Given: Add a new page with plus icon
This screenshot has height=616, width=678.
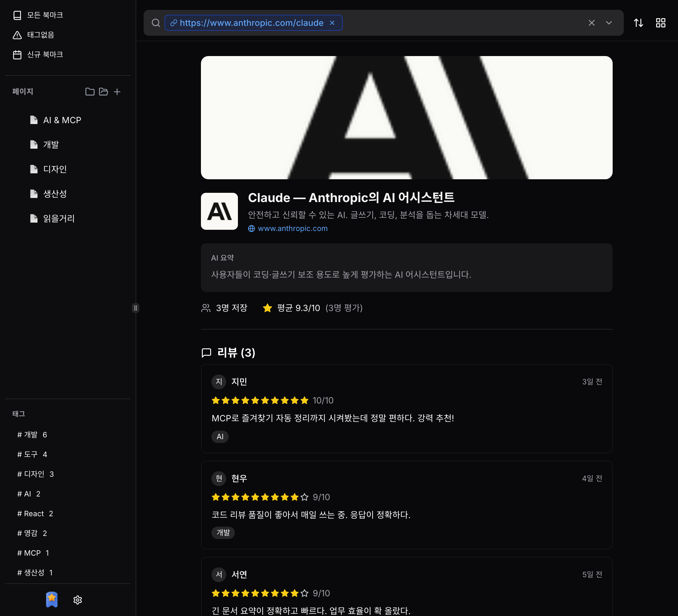Looking at the screenshot, I should point(117,91).
